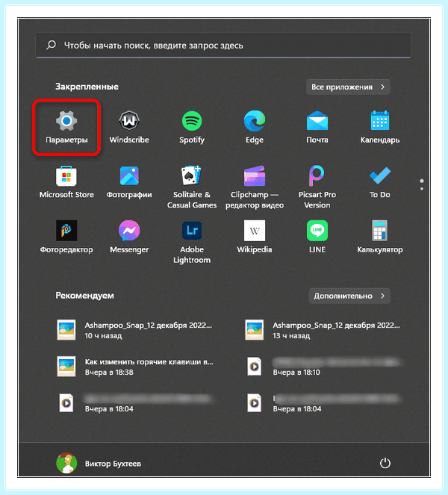Open the To Do app
Image resolution: width=448 pixels, height=495 pixels.
point(380,182)
